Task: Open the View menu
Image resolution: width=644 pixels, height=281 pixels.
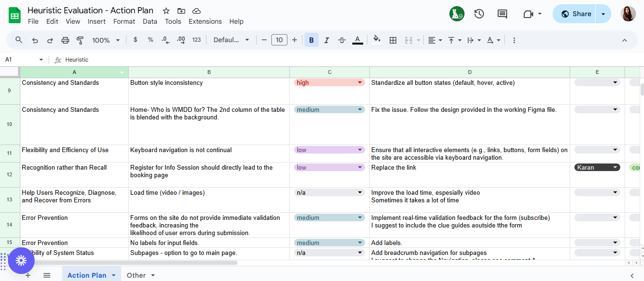Action: [73, 21]
